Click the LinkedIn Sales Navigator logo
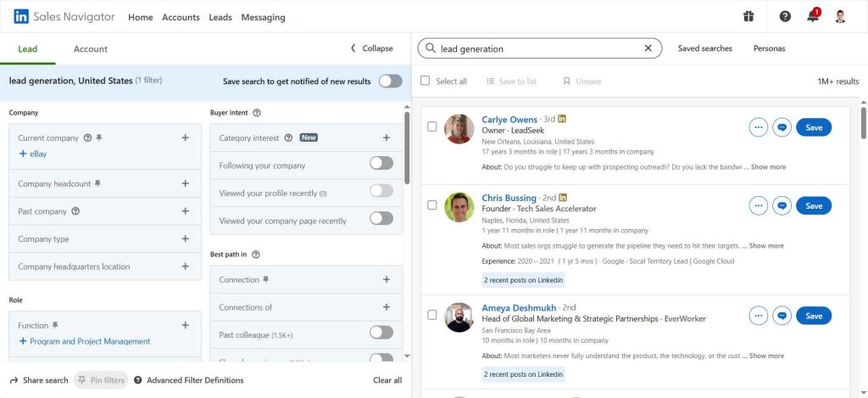This screenshot has height=398, width=868. pyautogui.click(x=64, y=17)
